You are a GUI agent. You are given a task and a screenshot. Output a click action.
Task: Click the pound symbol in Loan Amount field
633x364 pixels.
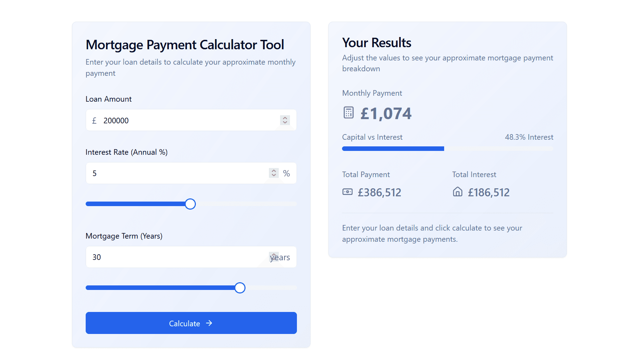[94, 121]
